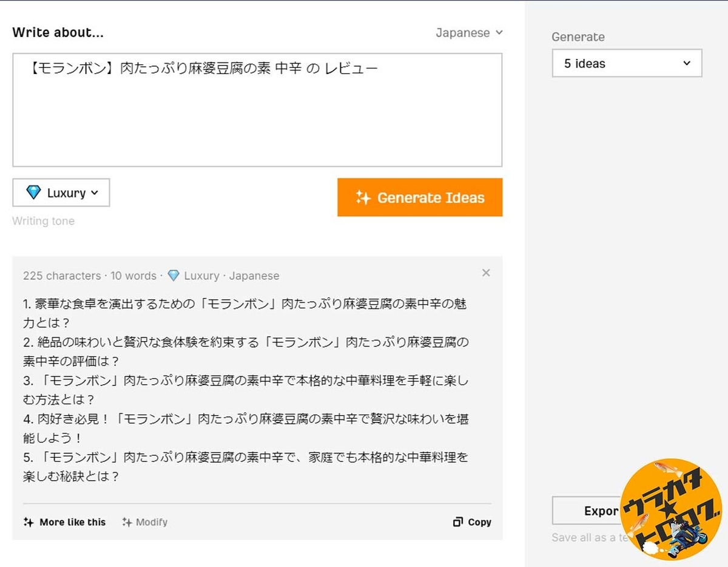Screen dimensions: 728x567
Task: Select idea 4 text starting with 肉好き必見
Action: pyautogui.click(x=246, y=428)
